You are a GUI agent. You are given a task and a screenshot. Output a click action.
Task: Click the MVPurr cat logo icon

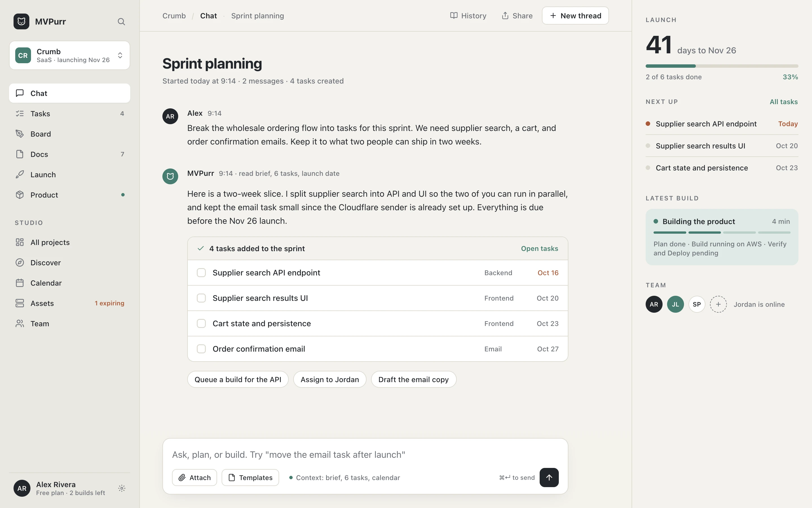click(x=21, y=21)
